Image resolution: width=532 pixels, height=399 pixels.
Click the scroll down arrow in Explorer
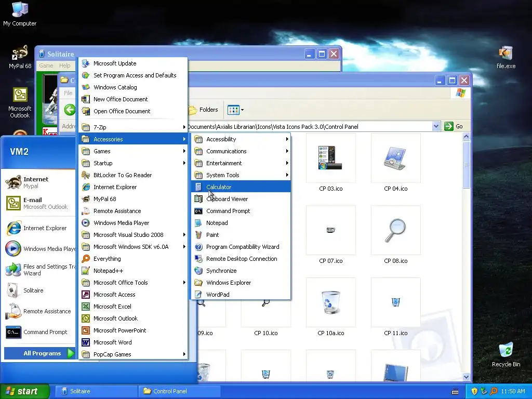[x=466, y=377]
